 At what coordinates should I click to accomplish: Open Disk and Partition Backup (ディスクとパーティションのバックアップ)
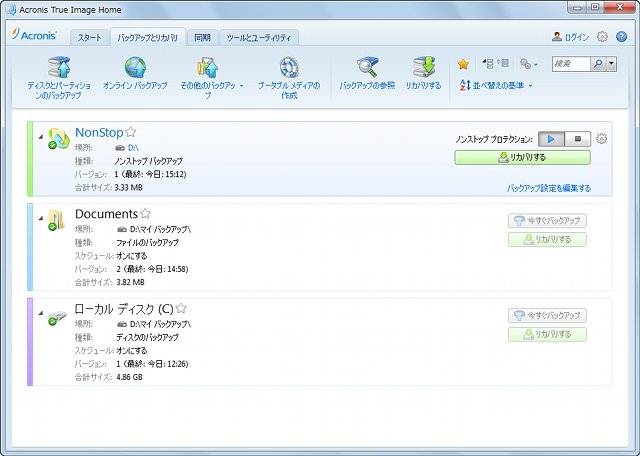[59, 68]
